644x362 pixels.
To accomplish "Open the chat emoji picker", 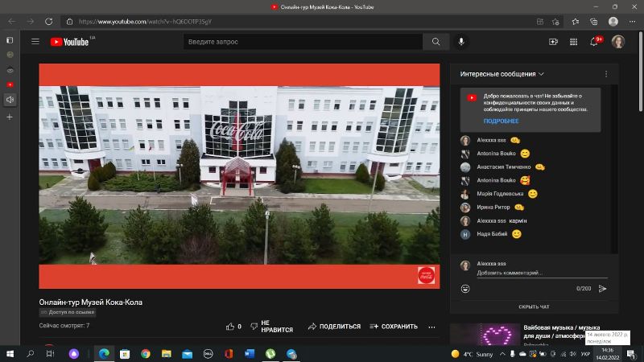I will pyautogui.click(x=465, y=289).
